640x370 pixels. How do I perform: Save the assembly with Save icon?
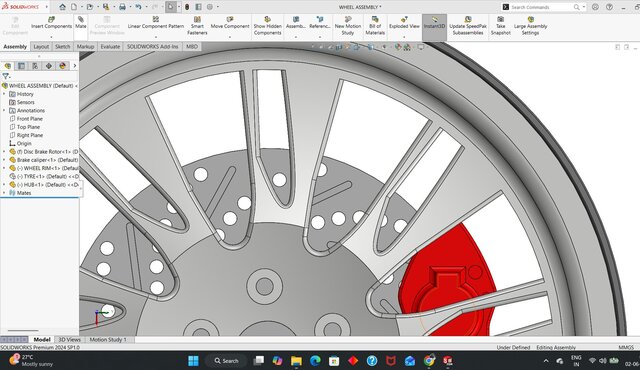[x=106, y=7]
